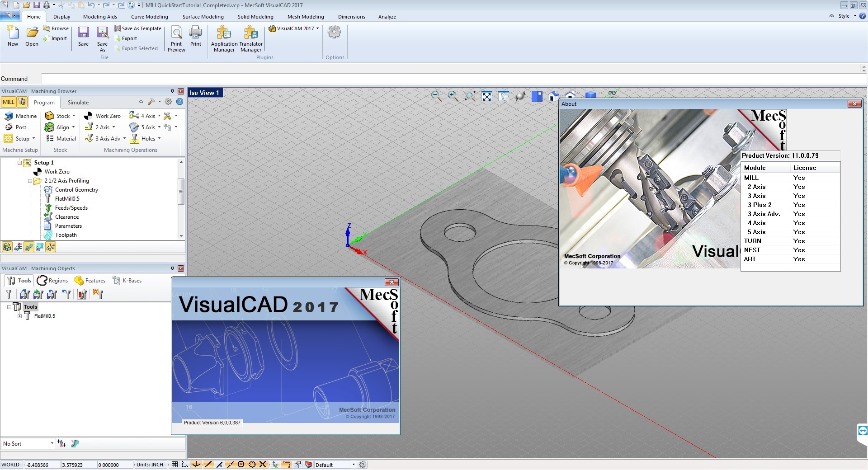Open CAM preferences gear in Machining Browser
This screenshot has width=868, height=470.
pos(168,102)
